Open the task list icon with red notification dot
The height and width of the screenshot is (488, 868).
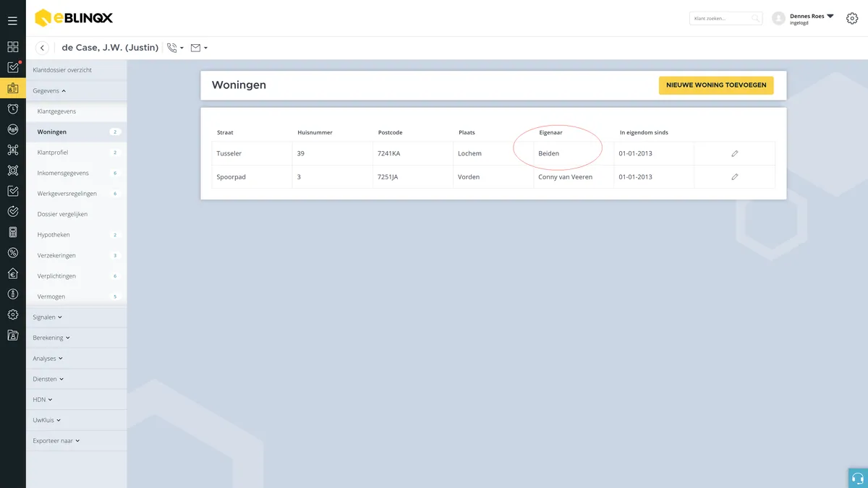(x=12, y=67)
